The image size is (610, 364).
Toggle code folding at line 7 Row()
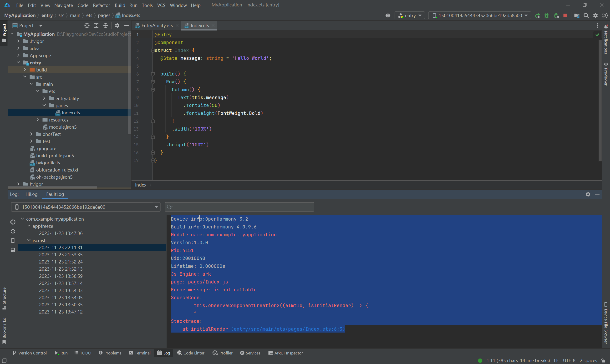tap(153, 82)
